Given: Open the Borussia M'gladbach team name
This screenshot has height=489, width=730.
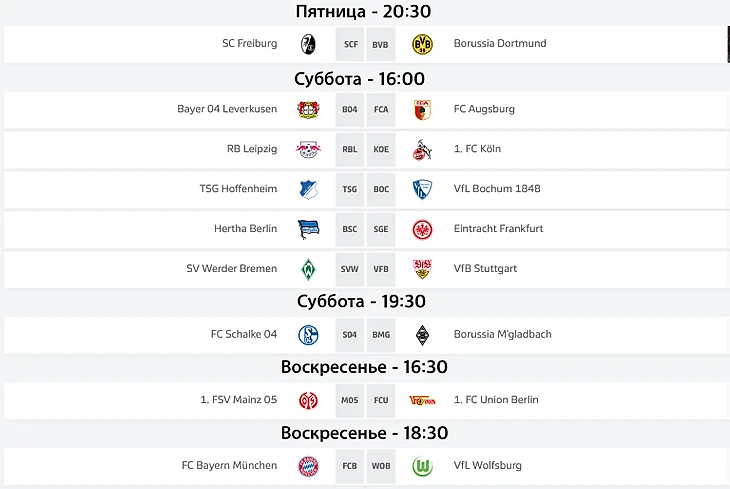Looking at the screenshot, I should pyautogui.click(x=502, y=334).
